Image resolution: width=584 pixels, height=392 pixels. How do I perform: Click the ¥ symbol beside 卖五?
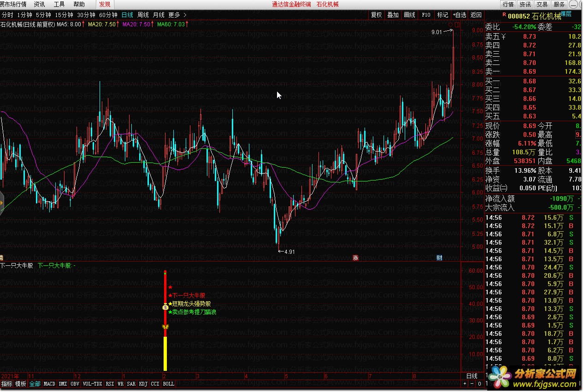[504, 36]
